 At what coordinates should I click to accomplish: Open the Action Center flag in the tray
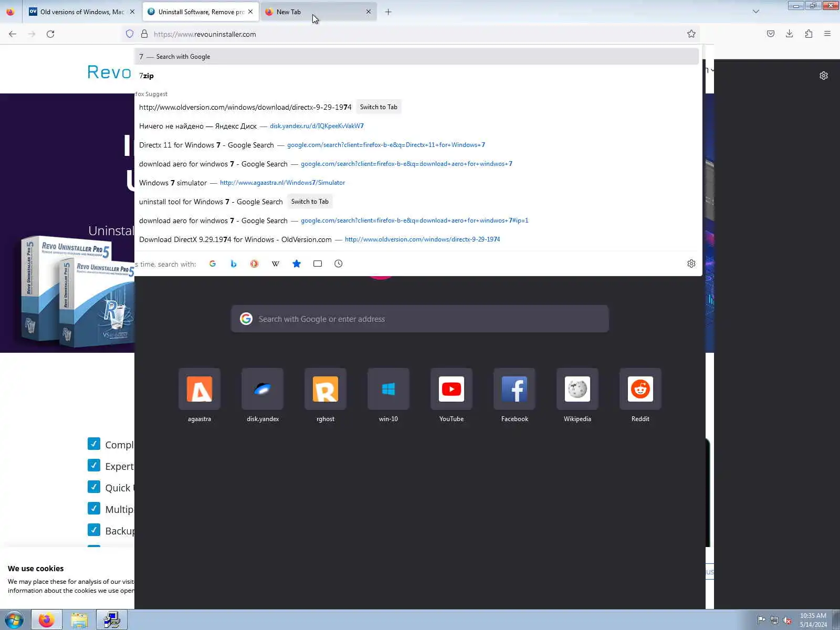click(761, 620)
